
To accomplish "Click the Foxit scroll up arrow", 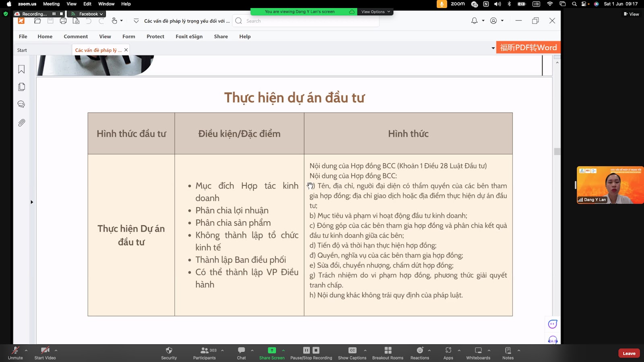I will tap(557, 63).
